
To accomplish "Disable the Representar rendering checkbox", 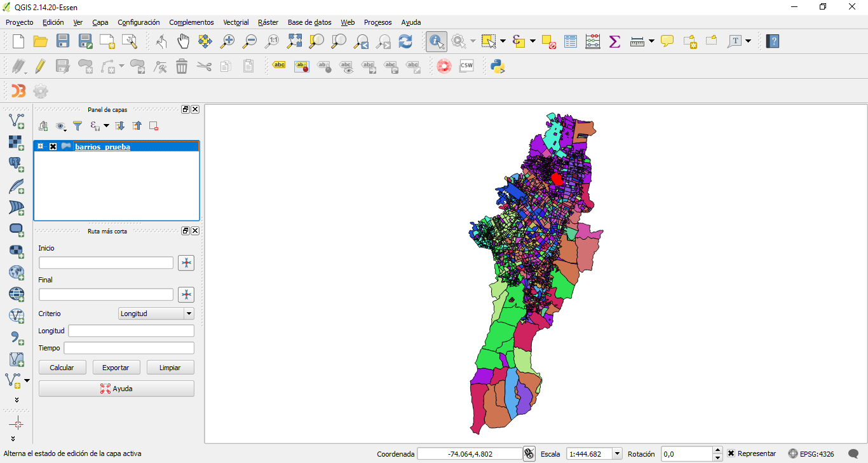I will [731, 453].
